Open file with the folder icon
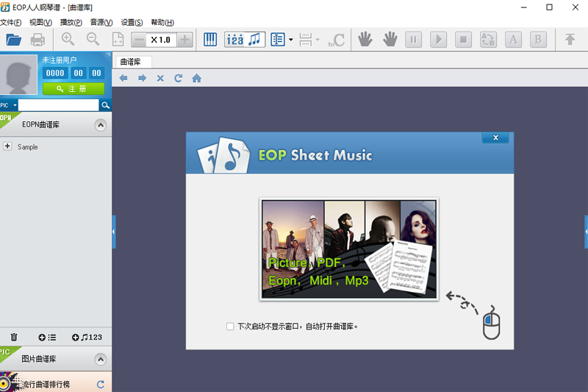Image resolution: width=588 pixels, height=392 pixels. pyautogui.click(x=13, y=40)
